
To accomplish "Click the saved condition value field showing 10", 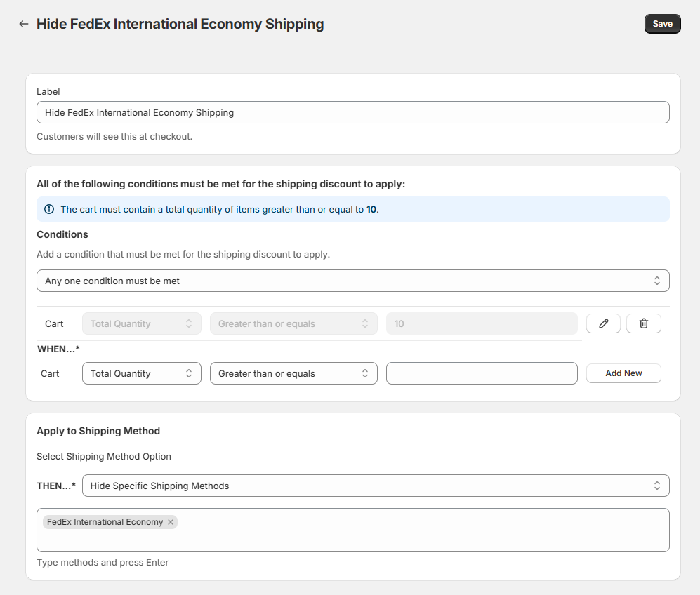I will point(482,323).
